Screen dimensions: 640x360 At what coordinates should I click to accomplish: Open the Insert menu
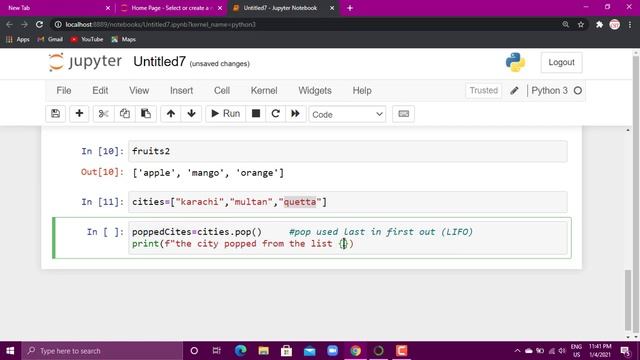point(182,91)
